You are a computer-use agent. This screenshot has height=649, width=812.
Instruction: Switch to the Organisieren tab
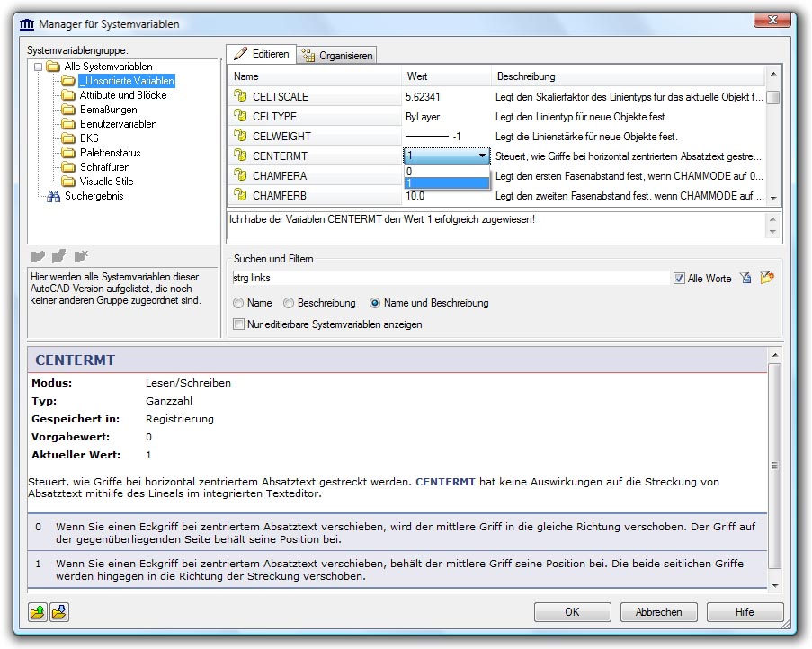[x=337, y=56]
